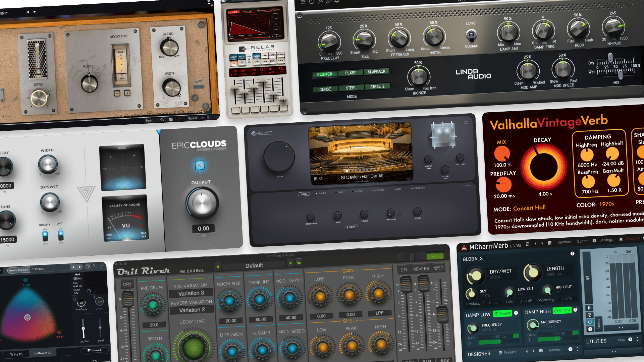Open Altiverb's COLOR section
The height and width of the screenshot is (362, 644).
click(322, 193)
